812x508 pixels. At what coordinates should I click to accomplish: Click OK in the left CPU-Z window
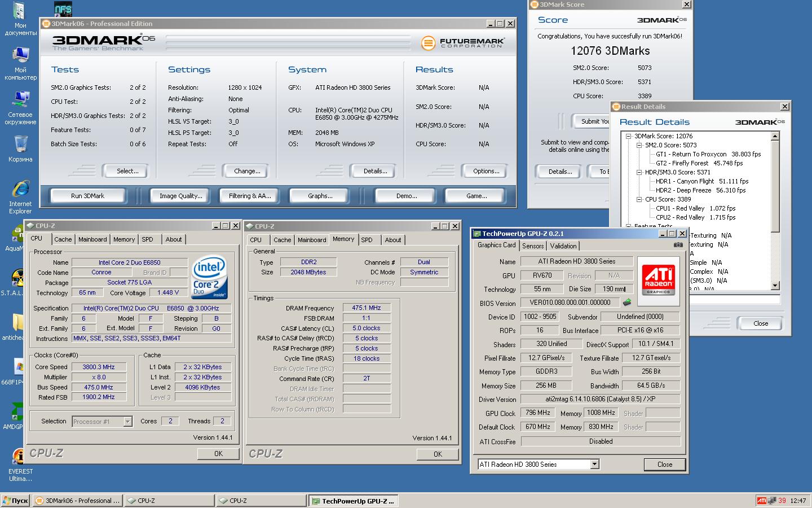[x=218, y=453]
